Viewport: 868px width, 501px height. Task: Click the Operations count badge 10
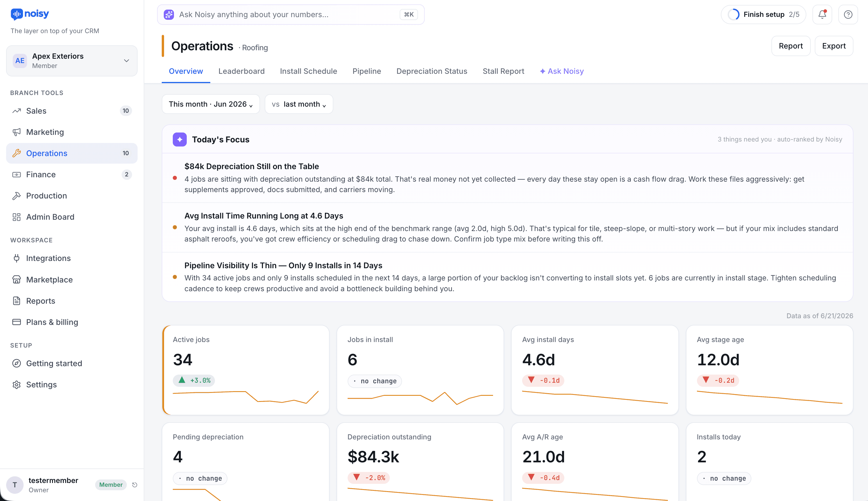tap(126, 153)
